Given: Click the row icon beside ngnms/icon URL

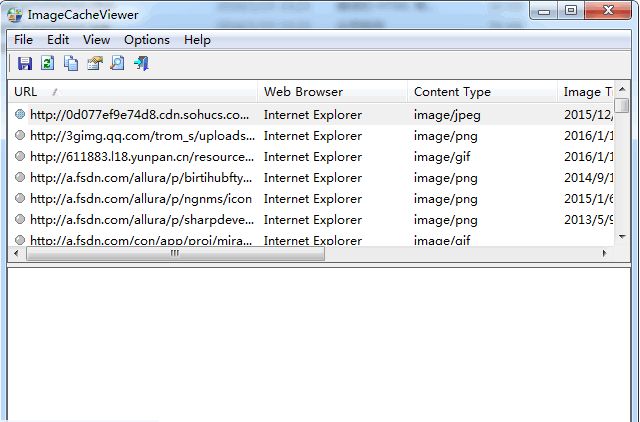Looking at the screenshot, I should (20, 198).
